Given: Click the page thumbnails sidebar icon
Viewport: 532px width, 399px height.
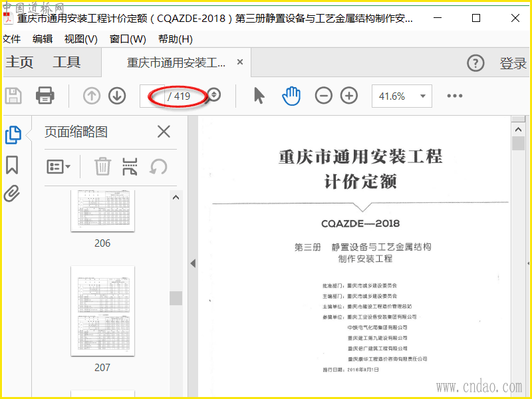Looking at the screenshot, I should pyautogui.click(x=13, y=135).
